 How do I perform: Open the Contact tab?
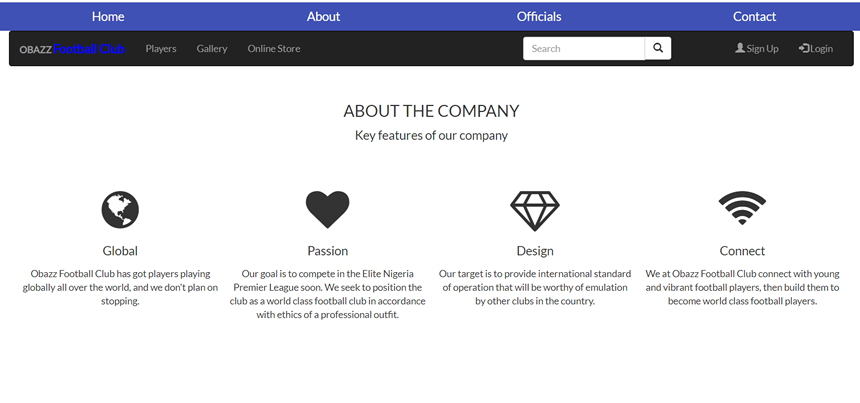pos(754,16)
